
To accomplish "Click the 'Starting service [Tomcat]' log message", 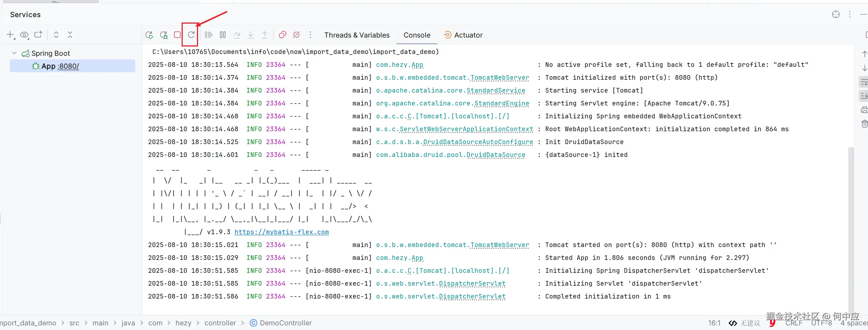I will (x=594, y=90).
